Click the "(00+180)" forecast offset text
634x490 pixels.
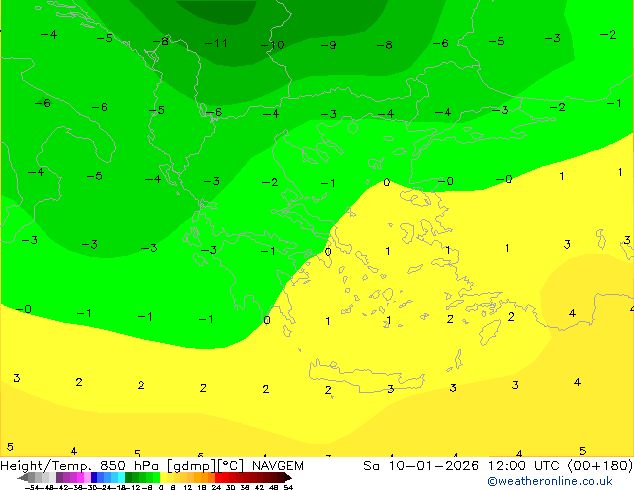click(600, 466)
